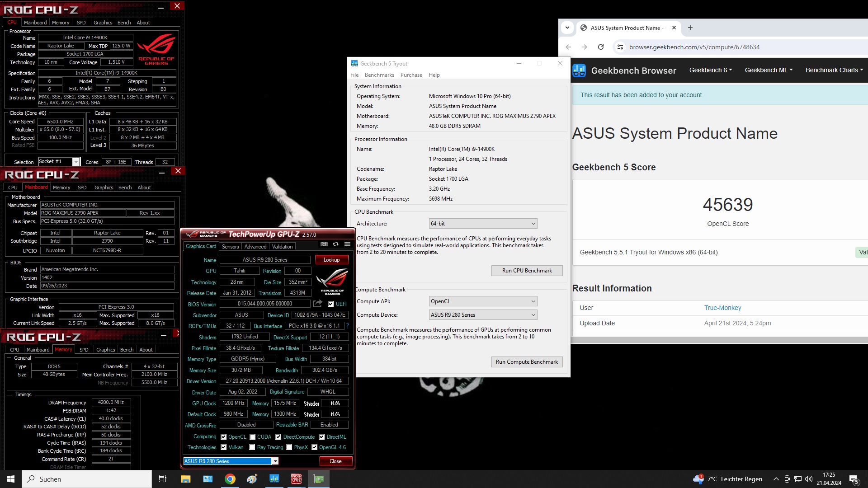Screen dimensions: 868x488
Task: Click the browser address bar URL
Action: [x=694, y=47]
